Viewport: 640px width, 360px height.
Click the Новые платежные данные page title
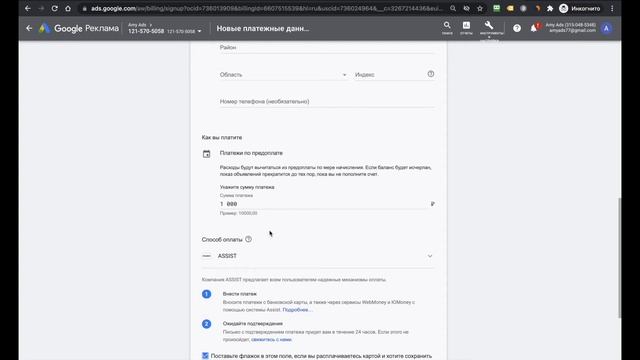click(262, 29)
